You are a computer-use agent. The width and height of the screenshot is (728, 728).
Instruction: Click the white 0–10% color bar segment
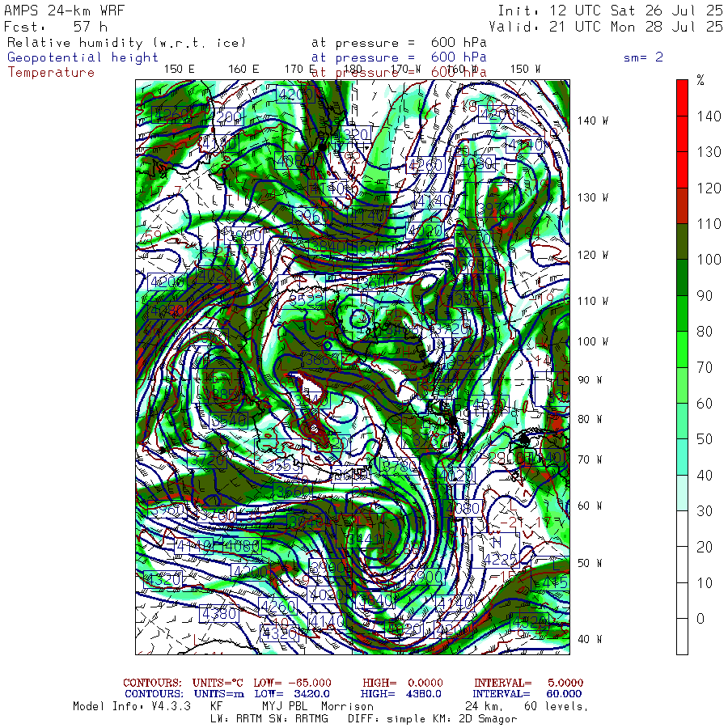(x=682, y=601)
